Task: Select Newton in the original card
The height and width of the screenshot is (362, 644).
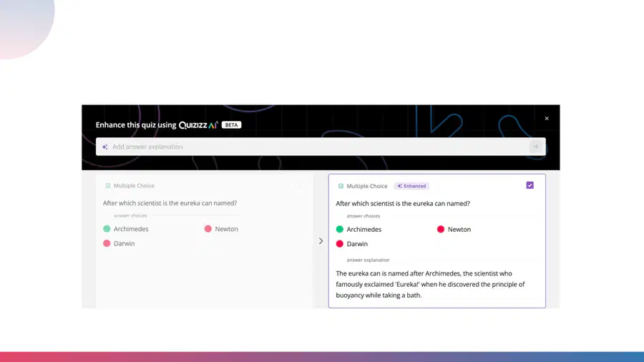Action: (226, 229)
